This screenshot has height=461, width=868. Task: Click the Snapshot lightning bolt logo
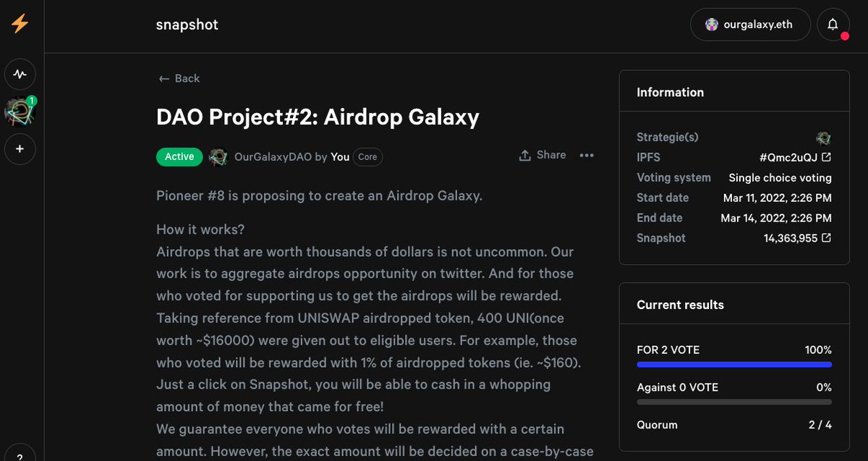(20, 23)
